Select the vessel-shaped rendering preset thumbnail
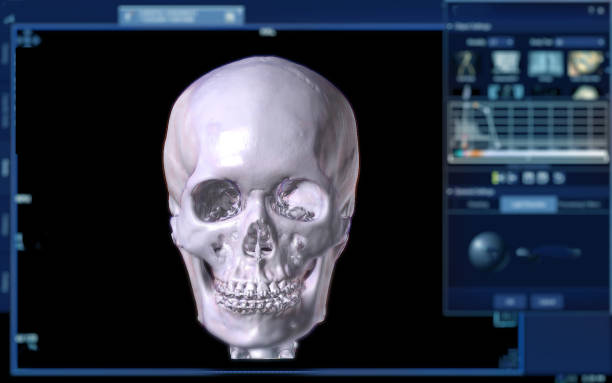The width and height of the screenshot is (612, 383). click(x=465, y=65)
